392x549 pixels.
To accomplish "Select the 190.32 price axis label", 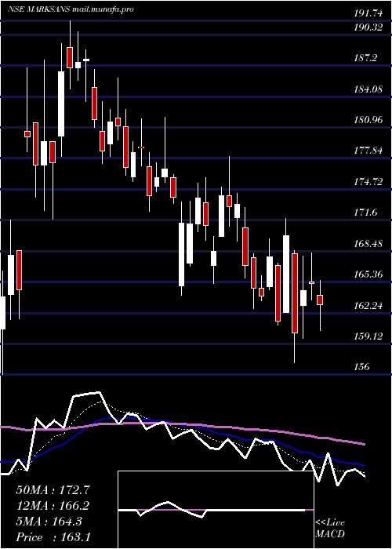I will [368, 28].
